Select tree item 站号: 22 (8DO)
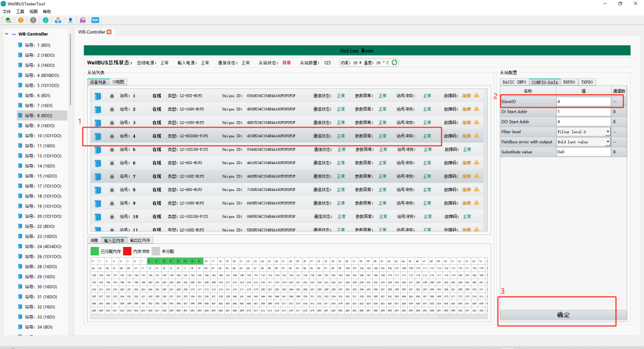This screenshot has height=349, width=644. pyautogui.click(x=40, y=227)
